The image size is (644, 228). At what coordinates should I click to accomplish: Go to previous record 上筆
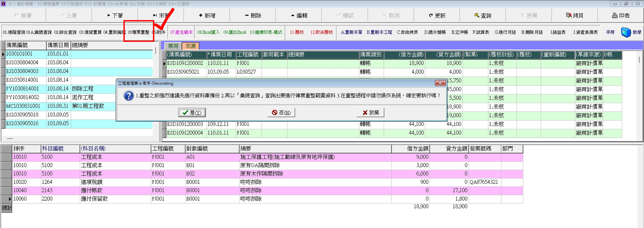(x=69, y=16)
